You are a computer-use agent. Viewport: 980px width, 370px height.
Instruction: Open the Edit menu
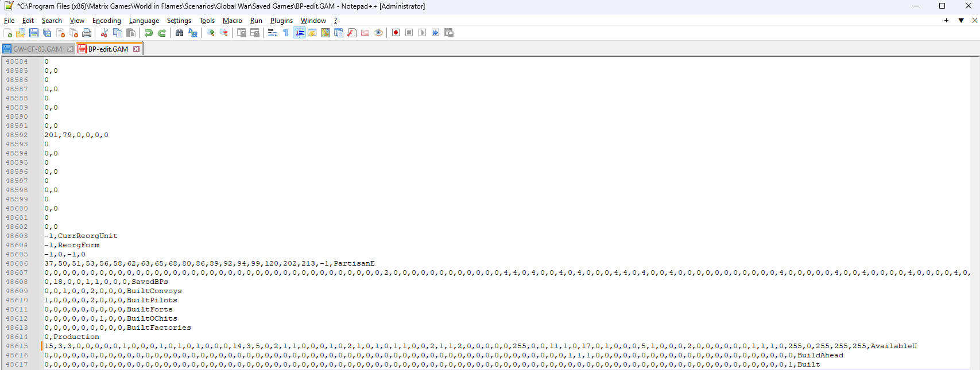pyautogui.click(x=28, y=21)
